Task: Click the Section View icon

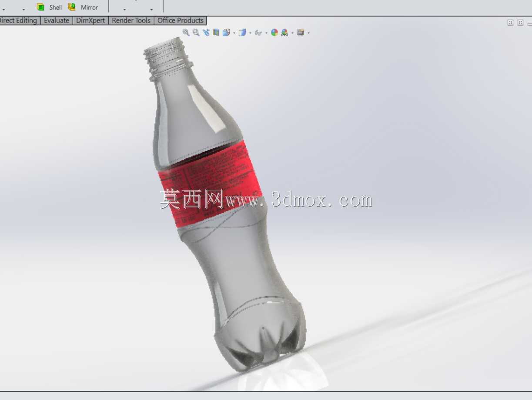Action: (x=216, y=32)
